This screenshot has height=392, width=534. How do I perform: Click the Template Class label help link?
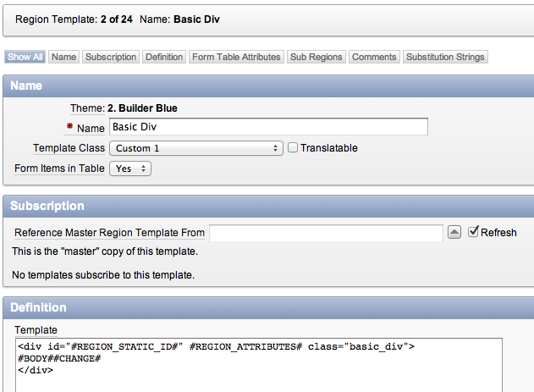coord(69,148)
